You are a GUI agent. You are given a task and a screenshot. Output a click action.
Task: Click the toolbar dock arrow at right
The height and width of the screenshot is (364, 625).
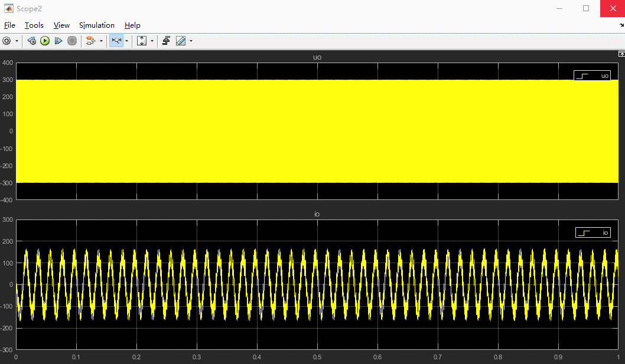[x=622, y=25]
